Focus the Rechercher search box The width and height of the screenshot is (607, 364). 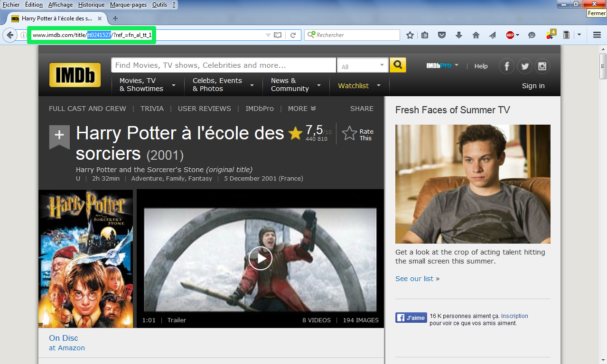click(x=352, y=35)
